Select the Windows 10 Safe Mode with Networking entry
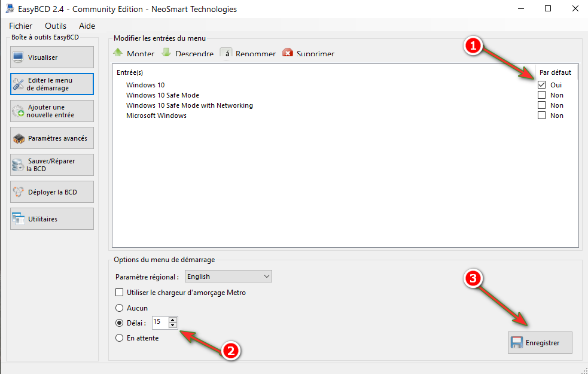 pos(189,105)
